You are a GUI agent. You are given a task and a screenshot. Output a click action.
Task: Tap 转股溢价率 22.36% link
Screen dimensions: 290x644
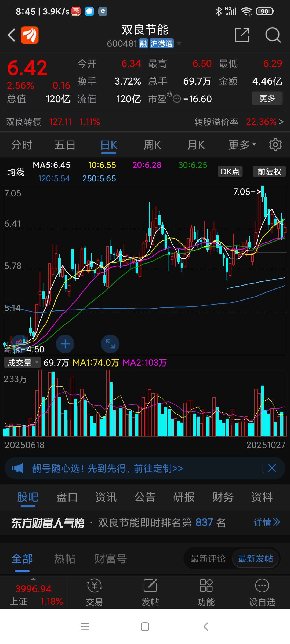pyautogui.click(x=239, y=122)
